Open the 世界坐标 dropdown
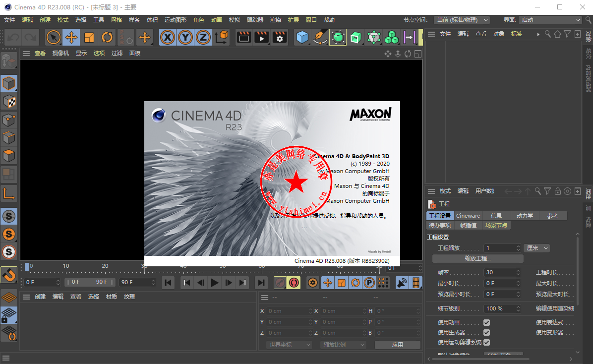 (x=290, y=345)
